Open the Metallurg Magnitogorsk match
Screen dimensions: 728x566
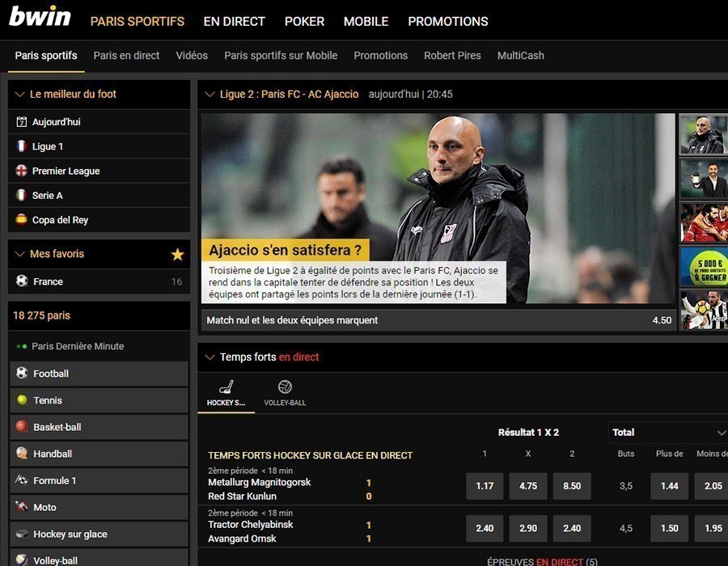(x=259, y=482)
